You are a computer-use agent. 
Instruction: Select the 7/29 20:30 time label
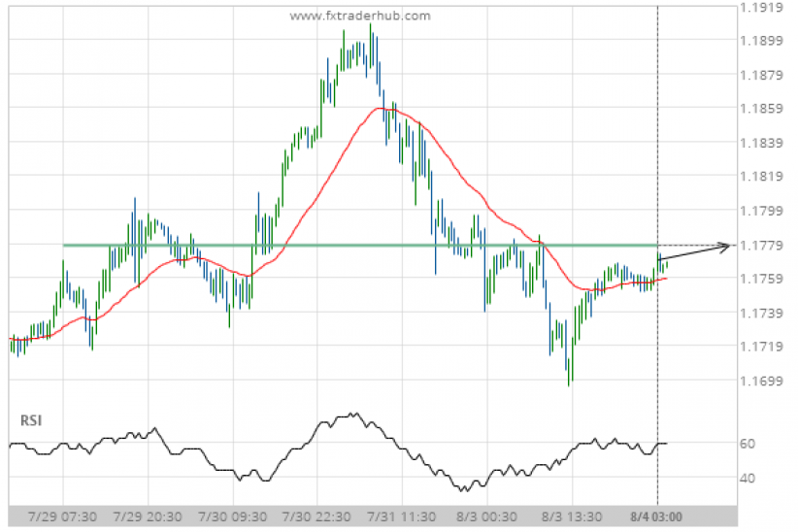coord(148,517)
